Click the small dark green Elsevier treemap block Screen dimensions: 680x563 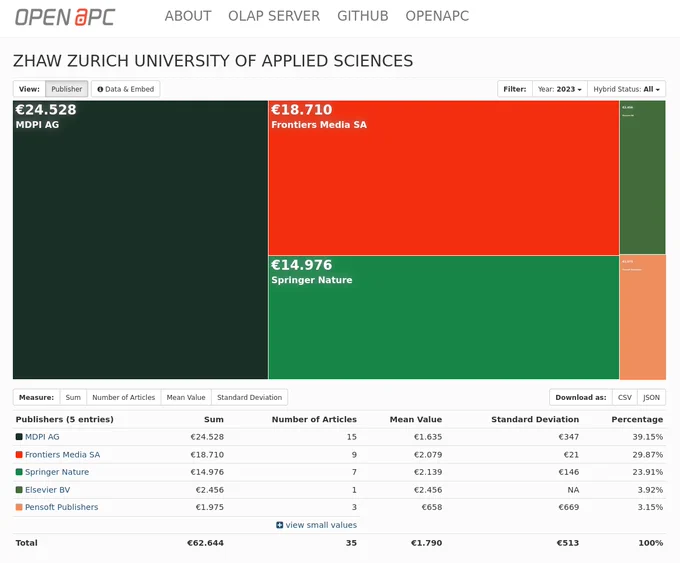(x=642, y=177)
